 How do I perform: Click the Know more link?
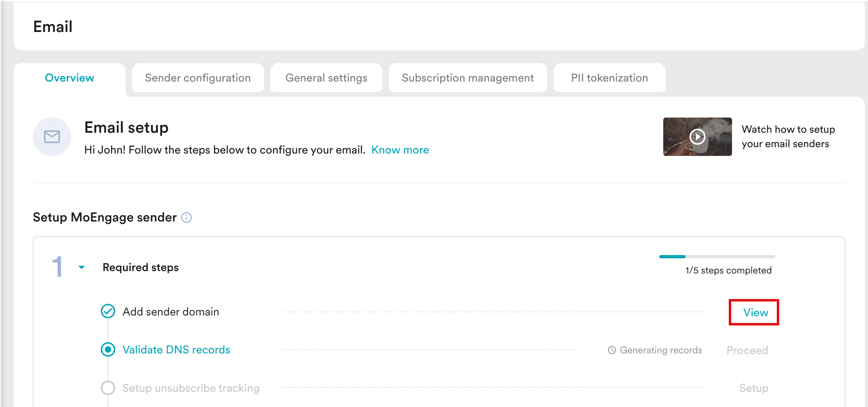pos(400,150)
